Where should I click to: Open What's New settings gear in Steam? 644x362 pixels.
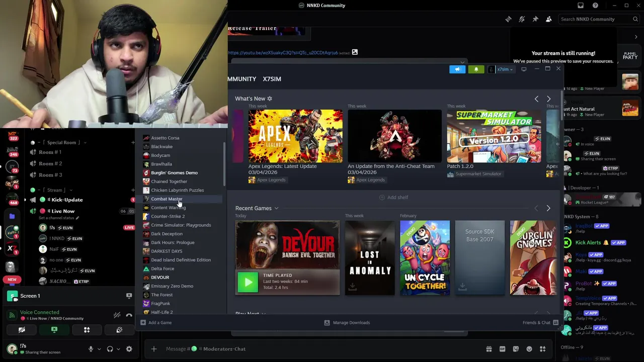coord(270,99)
